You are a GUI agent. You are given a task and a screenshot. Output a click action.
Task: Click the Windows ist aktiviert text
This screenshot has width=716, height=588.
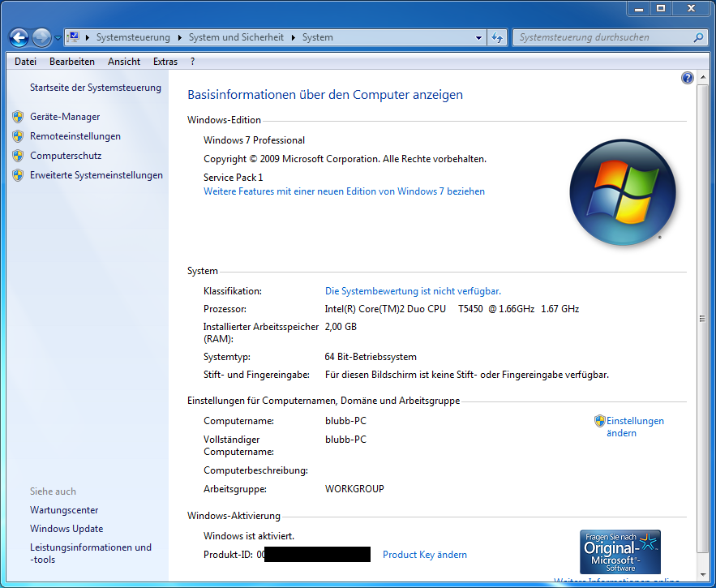click(249, 536)
